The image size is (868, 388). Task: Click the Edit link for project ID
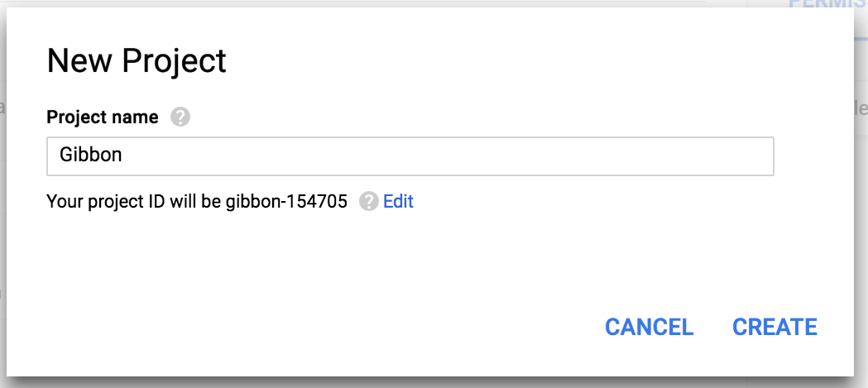click(398, 202)
